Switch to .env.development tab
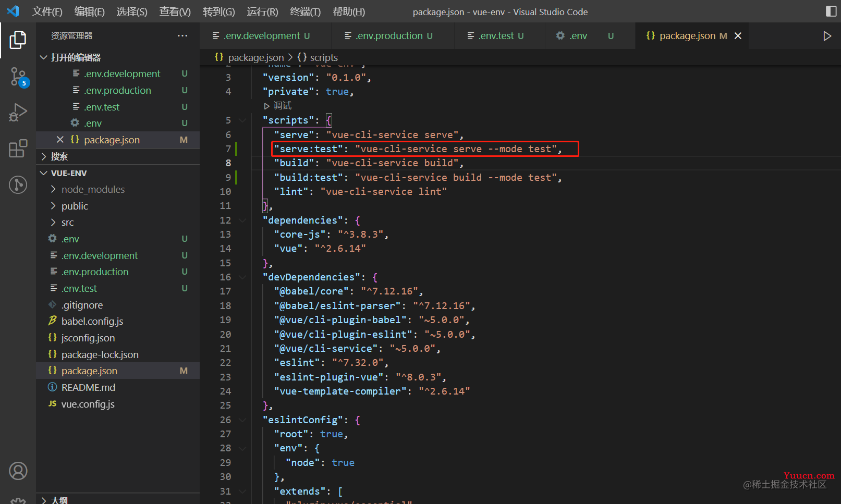The width and height of the screenshot is (841, 504). click(x=265, y=35)
